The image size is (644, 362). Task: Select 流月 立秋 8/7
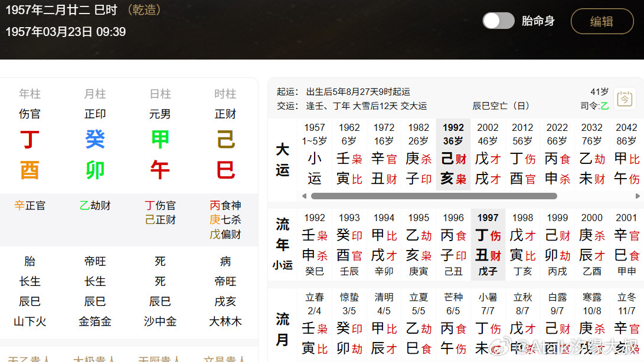tap(522, 324)
